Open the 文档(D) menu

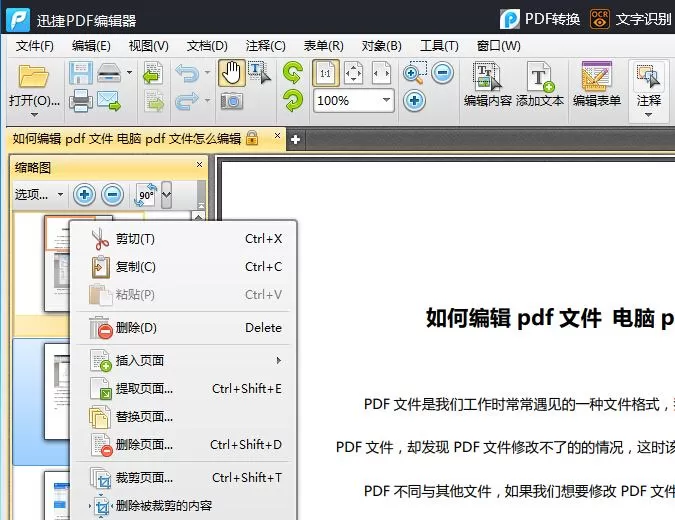207,46
